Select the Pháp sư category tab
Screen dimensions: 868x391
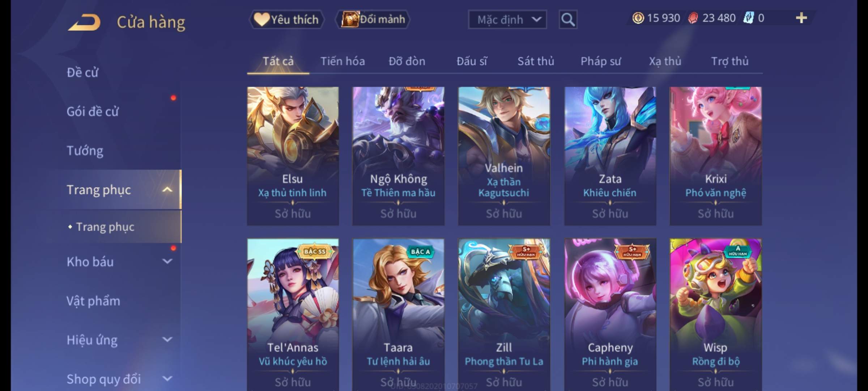click(601, 61)
